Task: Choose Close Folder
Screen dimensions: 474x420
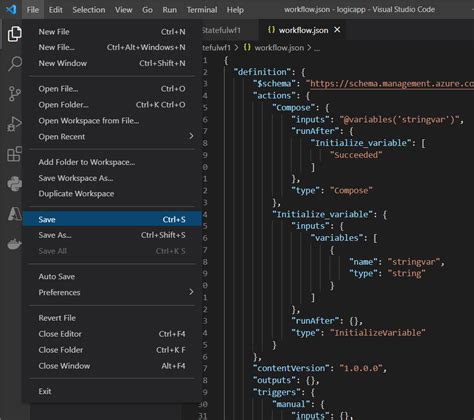Action: click(112, 350)
